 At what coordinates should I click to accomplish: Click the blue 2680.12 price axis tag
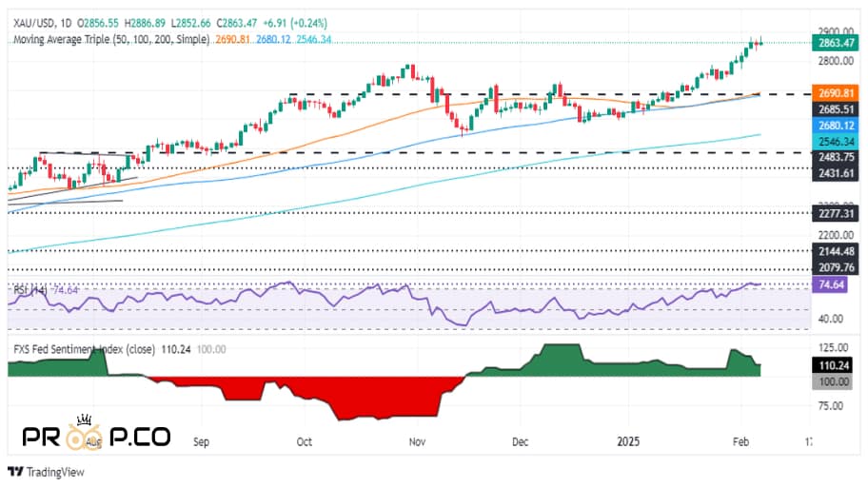click(836, 126)
